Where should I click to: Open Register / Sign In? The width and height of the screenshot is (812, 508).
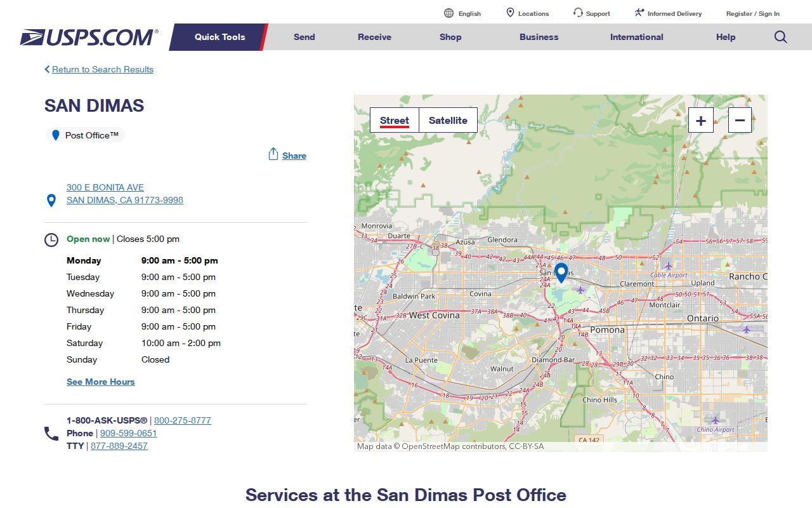(x=753, y=13)
